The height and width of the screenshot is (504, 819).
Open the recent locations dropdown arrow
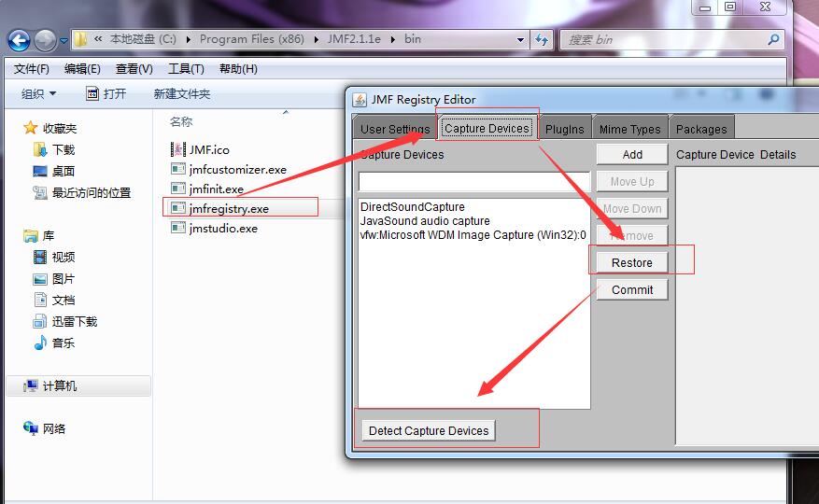pyautogui.click(x=64, y=40)
